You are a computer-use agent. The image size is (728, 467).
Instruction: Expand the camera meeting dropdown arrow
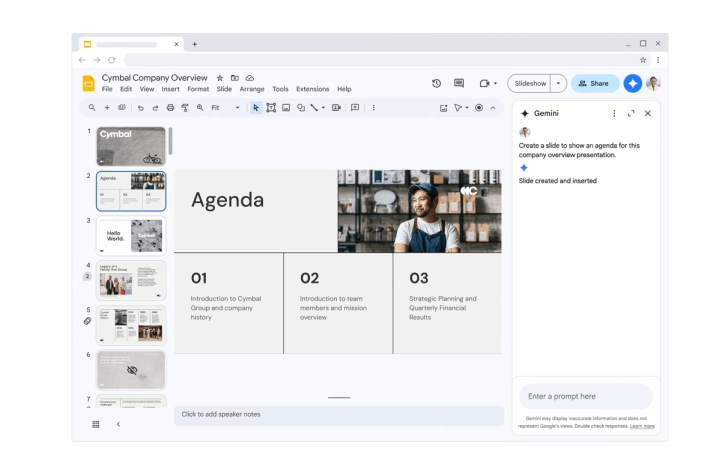[x=495, y=84]
